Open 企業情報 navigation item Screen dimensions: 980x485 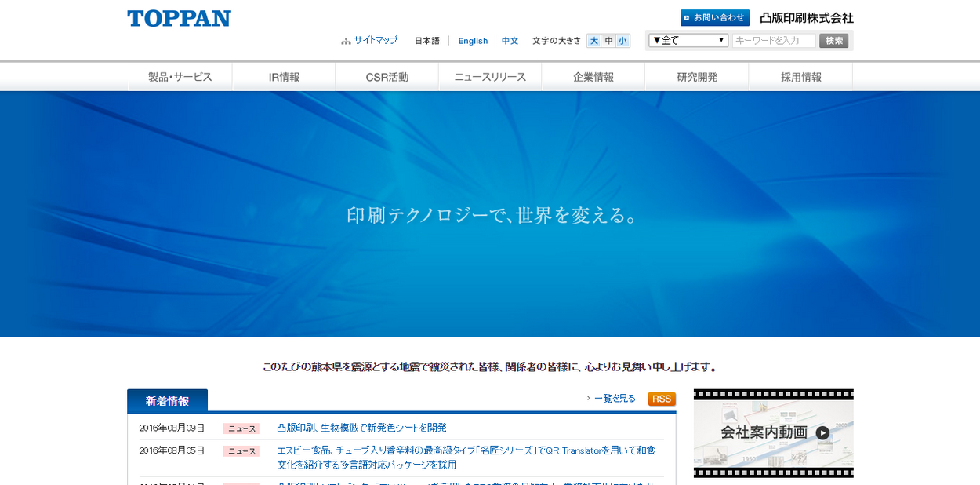[593, 77]
